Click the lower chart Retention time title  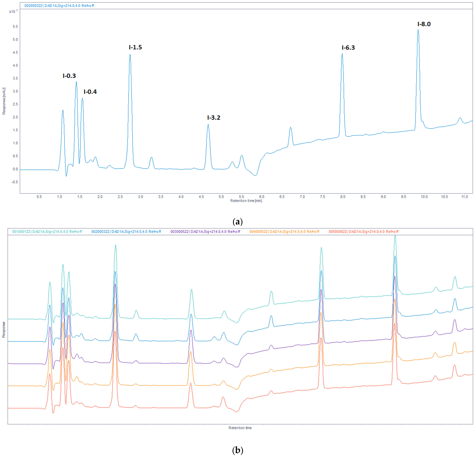240,428
